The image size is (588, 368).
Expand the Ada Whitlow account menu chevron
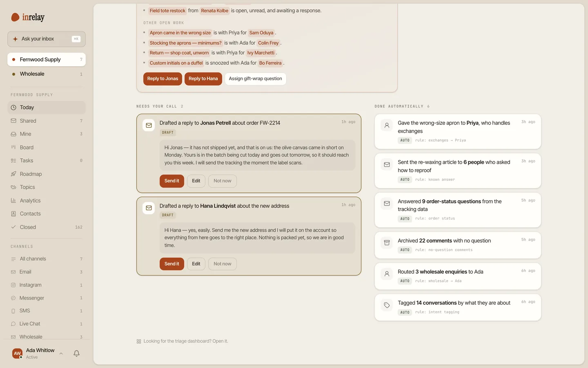(61, 353)
